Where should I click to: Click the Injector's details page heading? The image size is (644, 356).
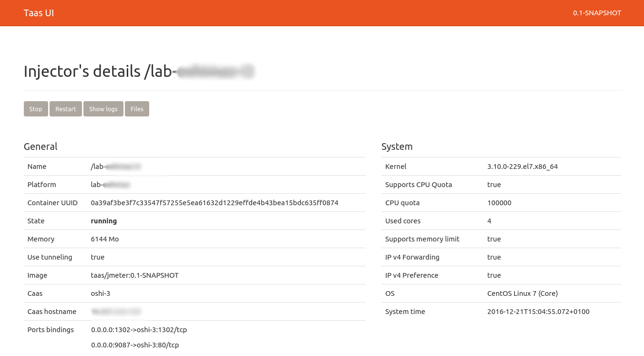pos(138,71)
